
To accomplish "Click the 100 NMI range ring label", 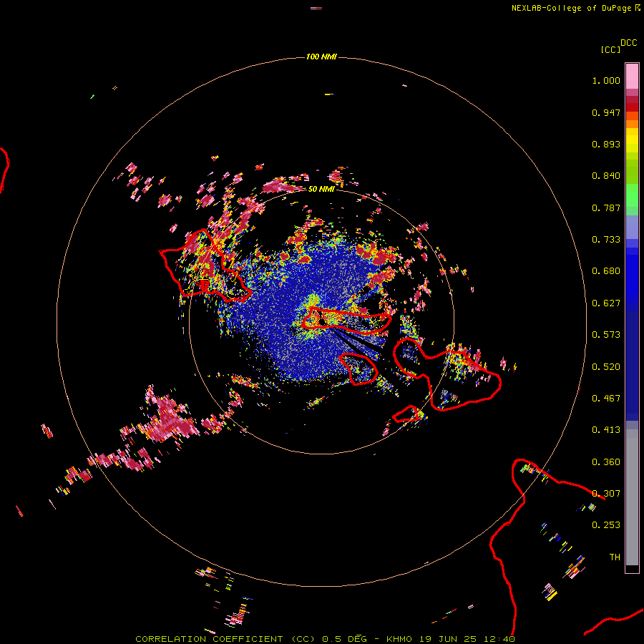I will (321, 57).
